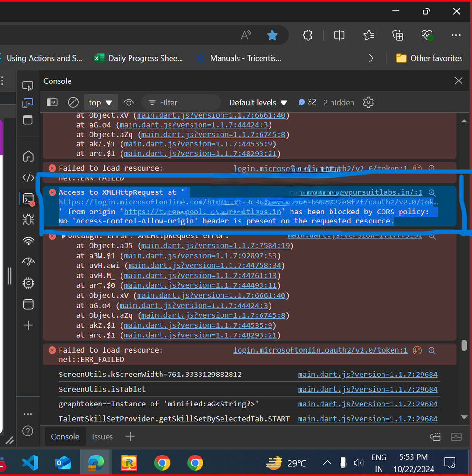
Task: Open the 'top' JavaScript context dropdown
Action: point(100,102)
